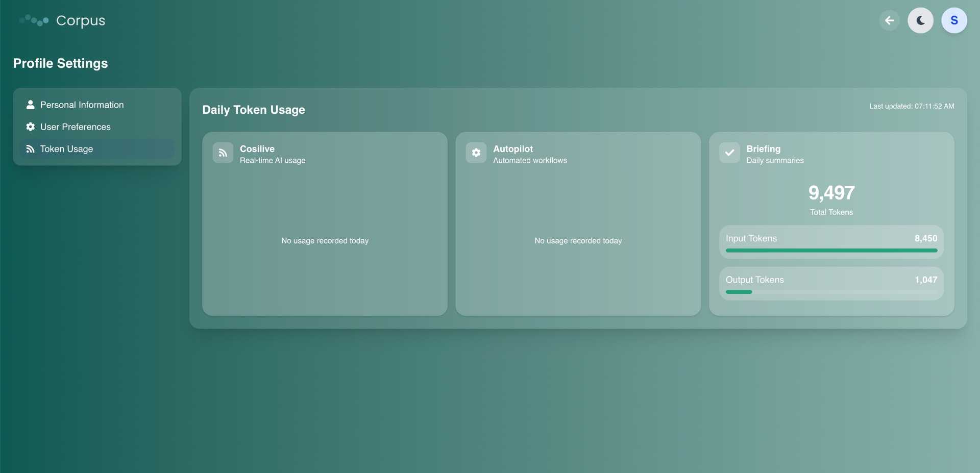Switch to Personal Information section

point(82,105)
